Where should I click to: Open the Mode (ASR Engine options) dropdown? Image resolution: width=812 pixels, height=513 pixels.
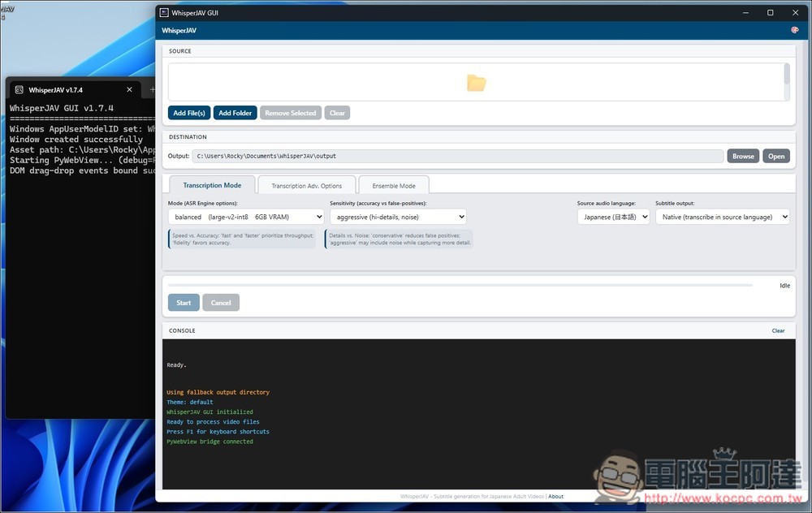pos(240,217)
